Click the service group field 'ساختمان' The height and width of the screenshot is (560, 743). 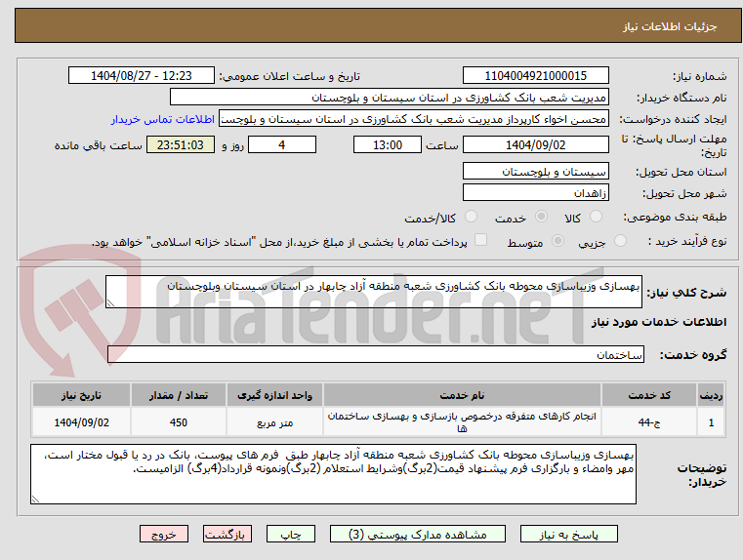(376, 354)
